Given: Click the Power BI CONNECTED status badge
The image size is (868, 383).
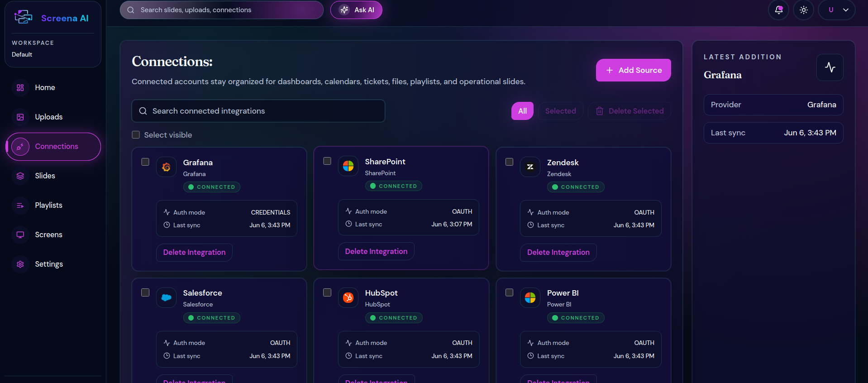Looking at the screenshot, I should [576, 318].
